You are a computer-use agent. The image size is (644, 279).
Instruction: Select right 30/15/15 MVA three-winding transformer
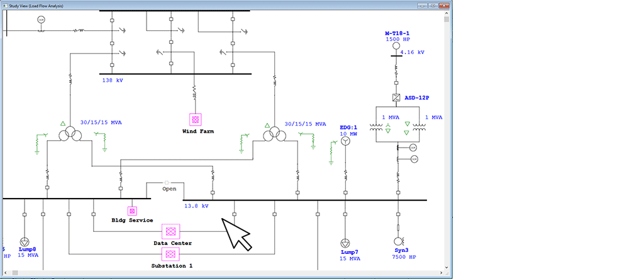[x=272, y=135]
